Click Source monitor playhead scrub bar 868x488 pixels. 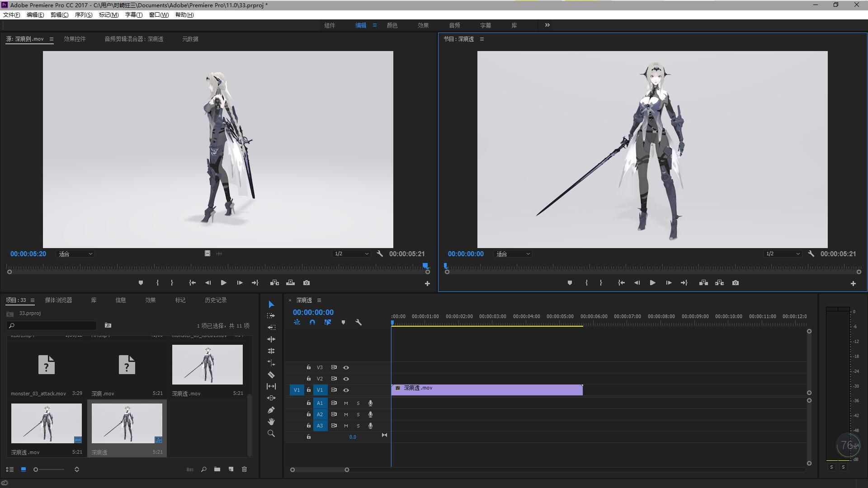coord(218,267)
